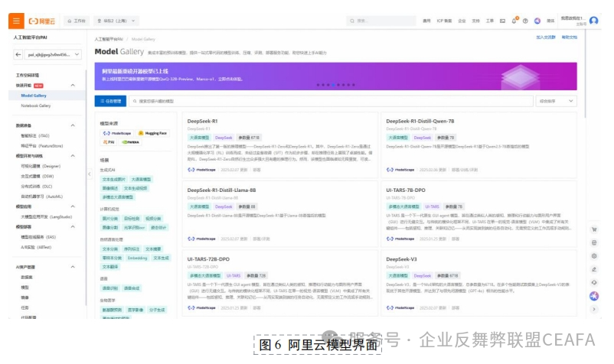The height and width of the screenshot is (364, 614).
Task: Open the workspace selector dropdown
Action: pyautogui.click(x=54, y=55)
